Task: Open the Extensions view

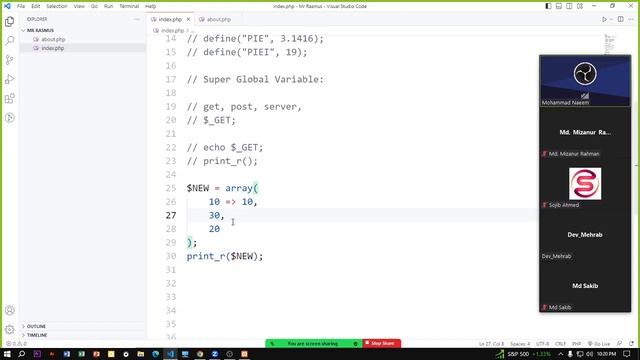Action: (10, 98)
